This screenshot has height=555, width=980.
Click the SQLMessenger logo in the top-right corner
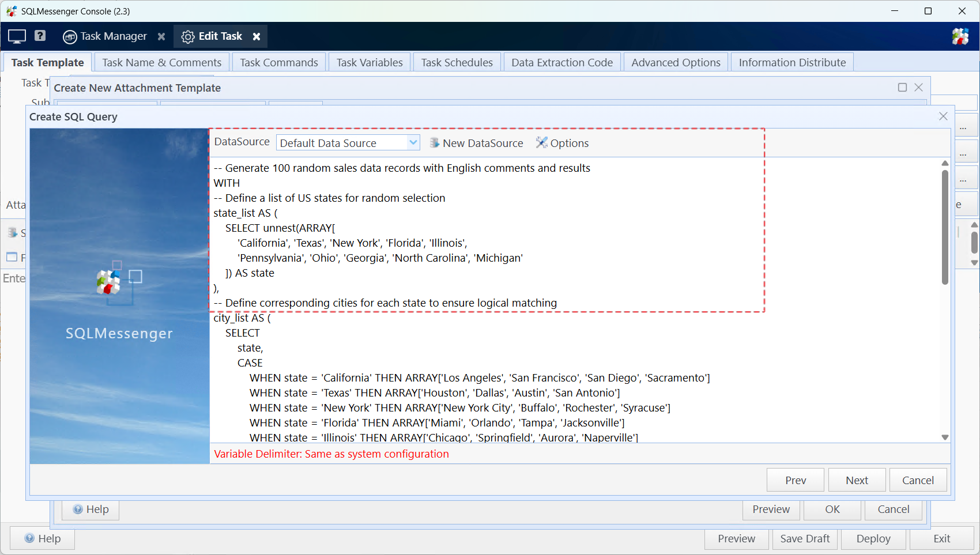point(960,36)
